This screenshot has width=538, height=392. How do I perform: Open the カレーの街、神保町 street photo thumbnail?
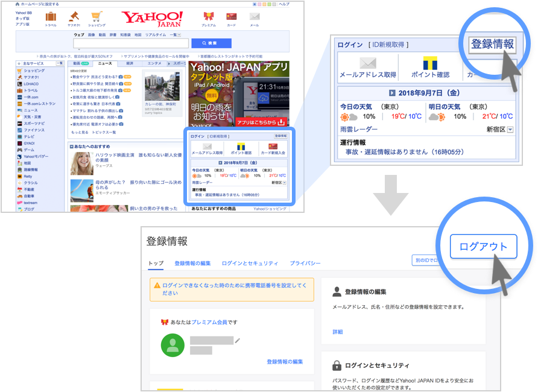162,86
